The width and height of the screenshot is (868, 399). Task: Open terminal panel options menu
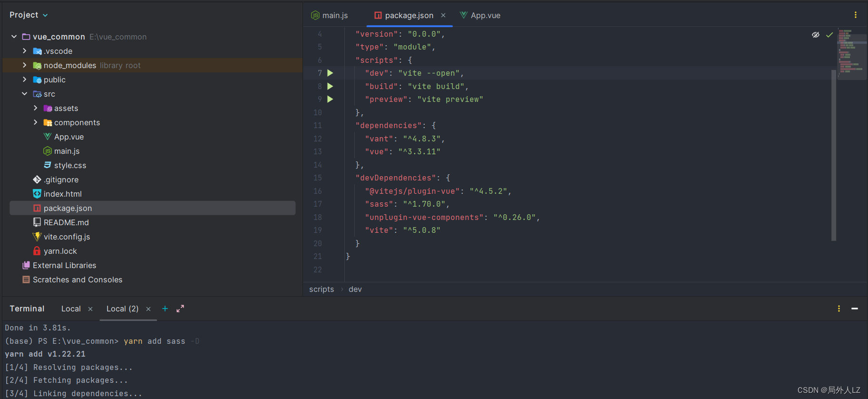point(839,309)
